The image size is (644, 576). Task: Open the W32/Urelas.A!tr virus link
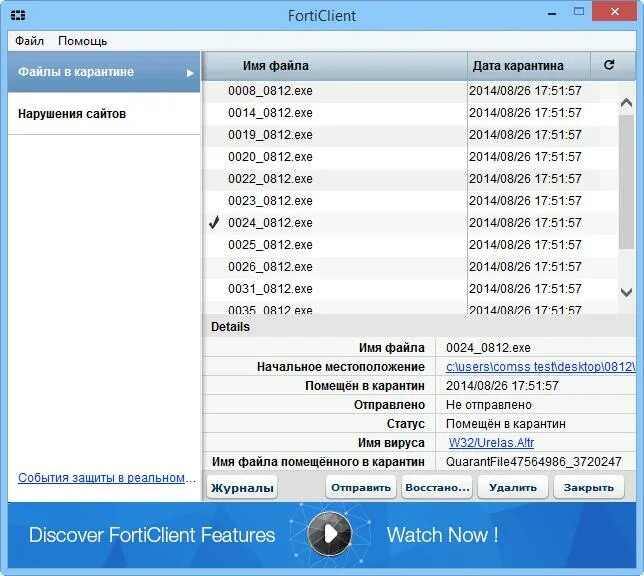[x=491, y=442]
